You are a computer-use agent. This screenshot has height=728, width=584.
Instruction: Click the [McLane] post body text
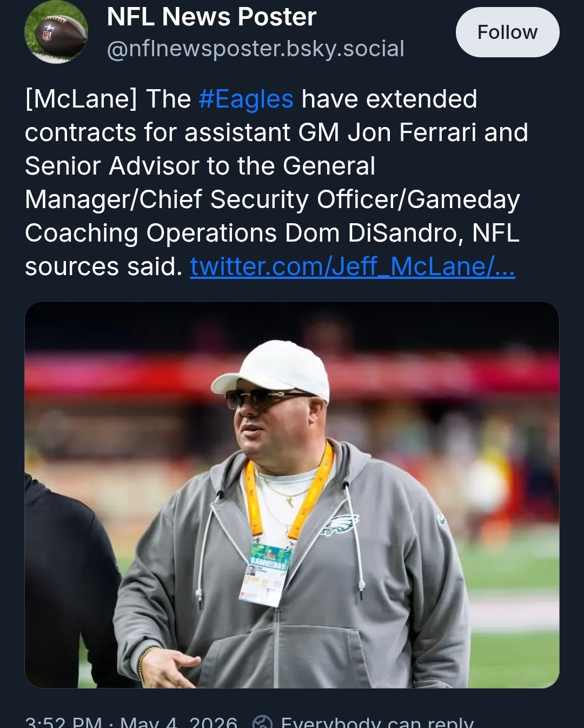(276, 183)
